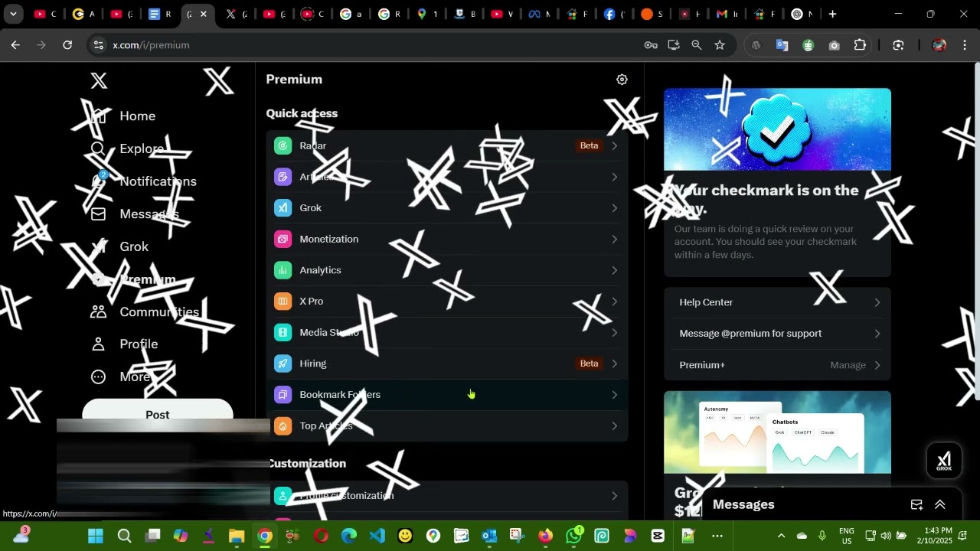Bookmark this page with the star icon
980x551 pixels.
pyautogui.click(x=720, y=45)
